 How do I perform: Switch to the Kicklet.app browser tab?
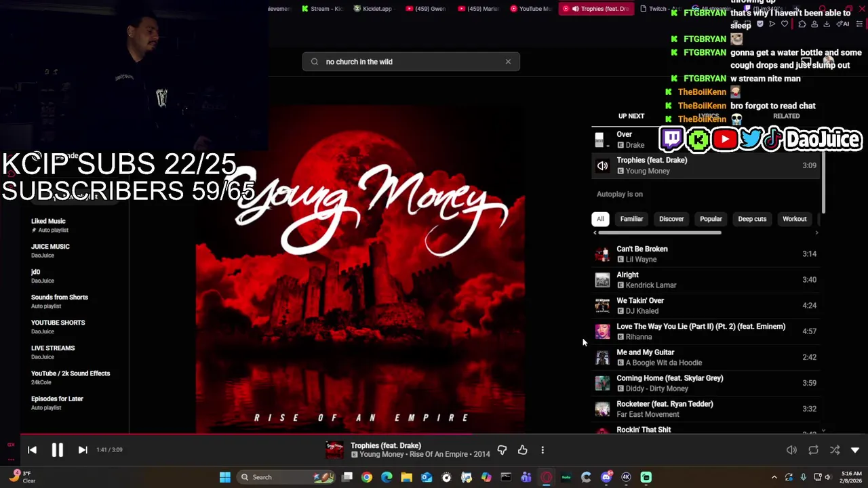[374, 9]
